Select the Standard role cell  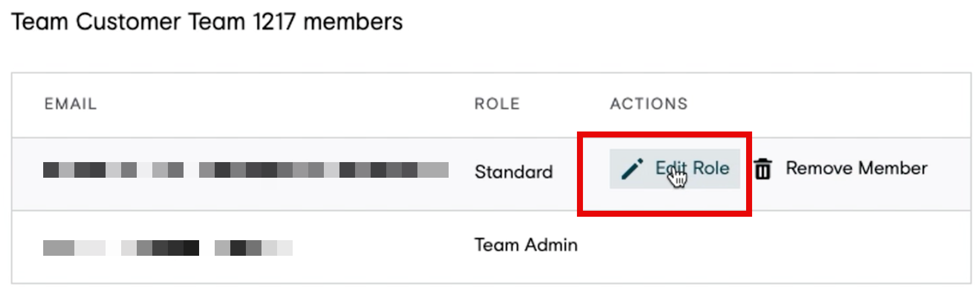(x=513, y=172)
